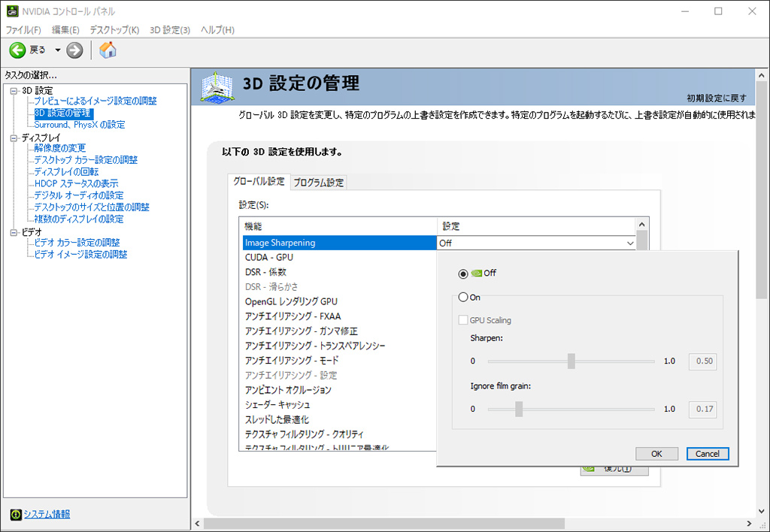The width and height of the screenshot is (770, 532).
Task: Select 3D 設定の管理 tree item
Action: click(62, 113)
